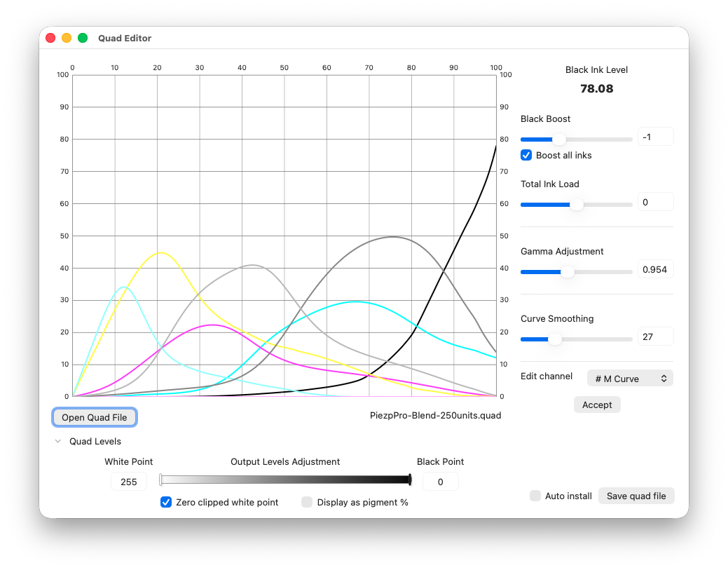This screenshot has width=728, height=570.
Task: Focus the White Point field
Action: coord(129,482)
